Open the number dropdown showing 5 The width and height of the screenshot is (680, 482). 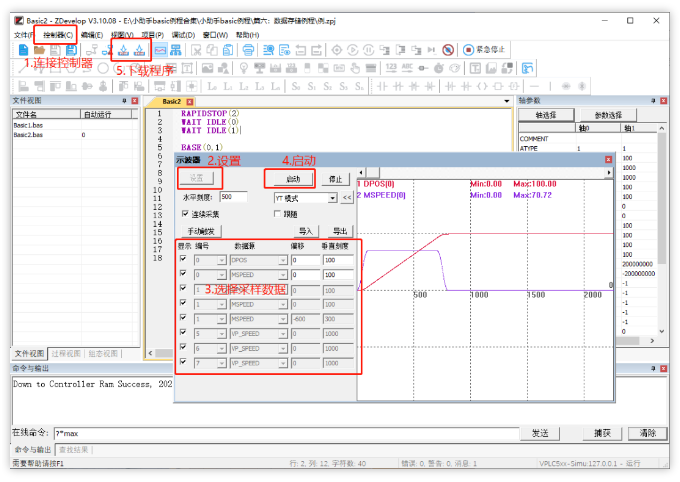click(x=222, y=334)
